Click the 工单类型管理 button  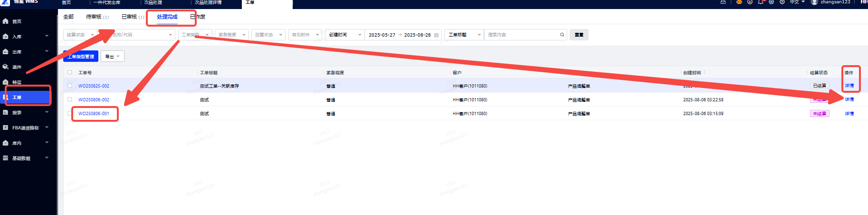pyautogui.click(x=81, y=56)
